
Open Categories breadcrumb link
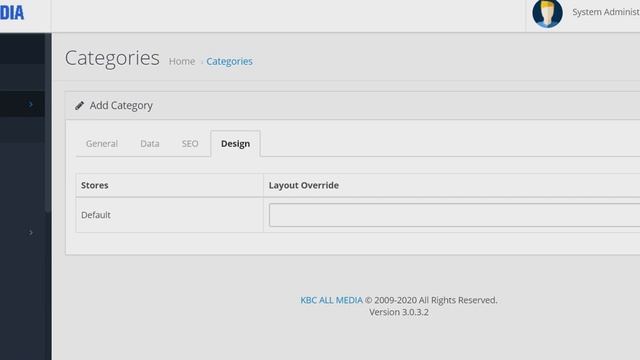(229, 61)
